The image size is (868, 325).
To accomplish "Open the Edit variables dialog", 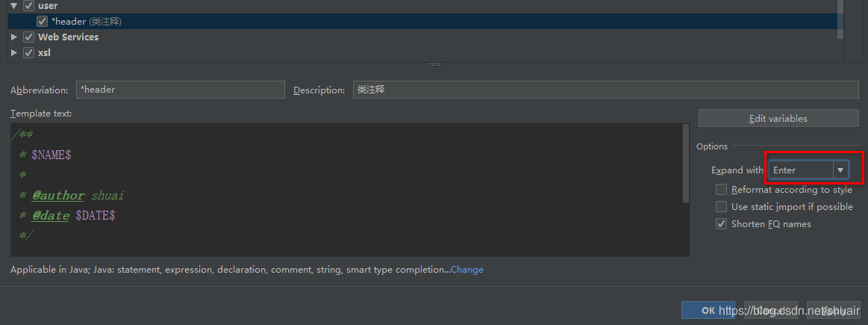I will (778, 119).
